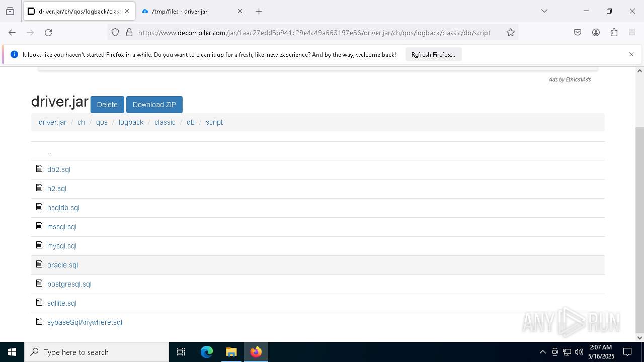This screenshot has height=362, width=644.
Task: Open the oracle.sql file link
Action: (x=62, y=265)
